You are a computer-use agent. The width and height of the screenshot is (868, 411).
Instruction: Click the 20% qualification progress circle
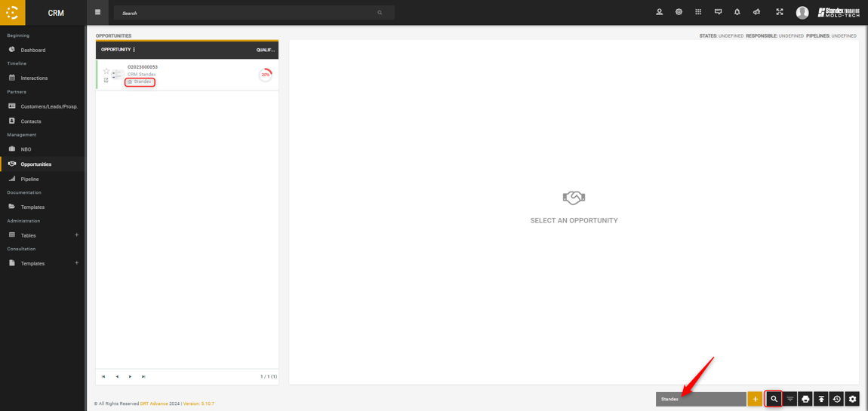click(x=265, y=75)
